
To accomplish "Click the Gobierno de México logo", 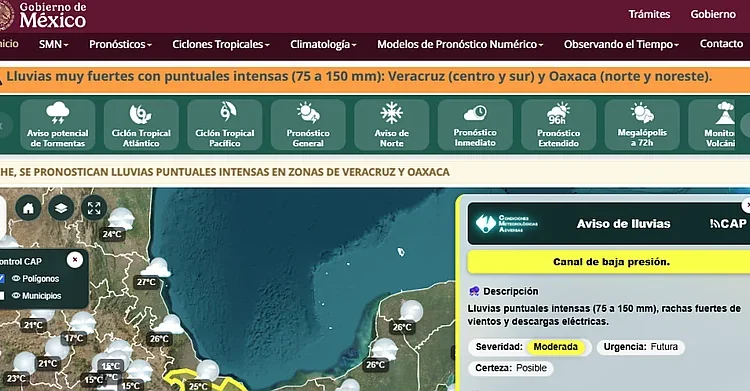I will [43, 15].
